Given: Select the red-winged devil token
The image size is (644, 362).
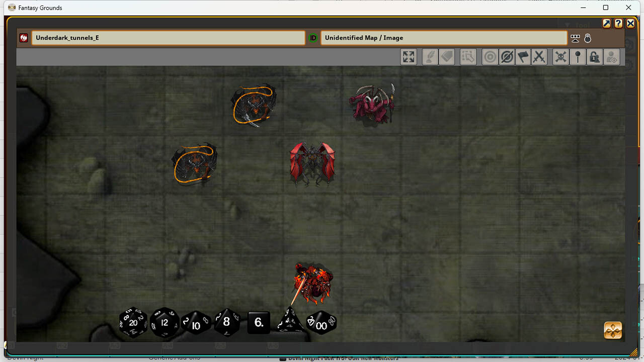Looking at the screenshot, I should (x=312, y=164).
